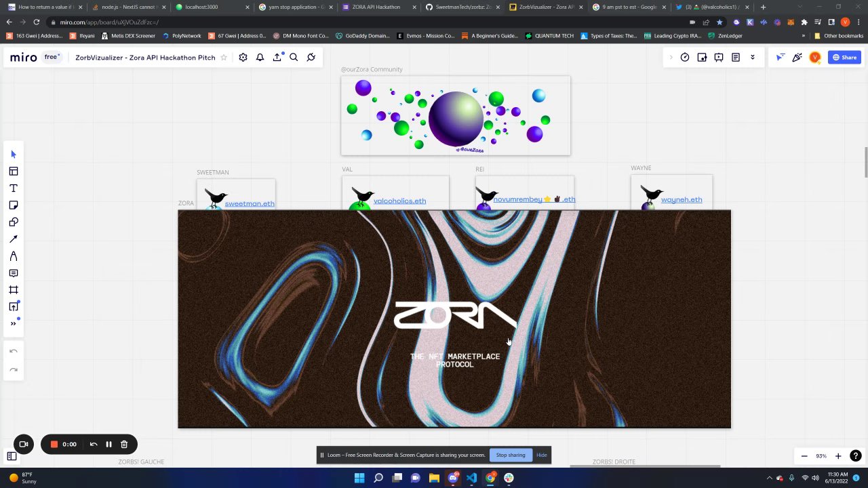The image size is (868, 488).
Task: Open the ZenLedger bookmark
Action: coord(726,35)
